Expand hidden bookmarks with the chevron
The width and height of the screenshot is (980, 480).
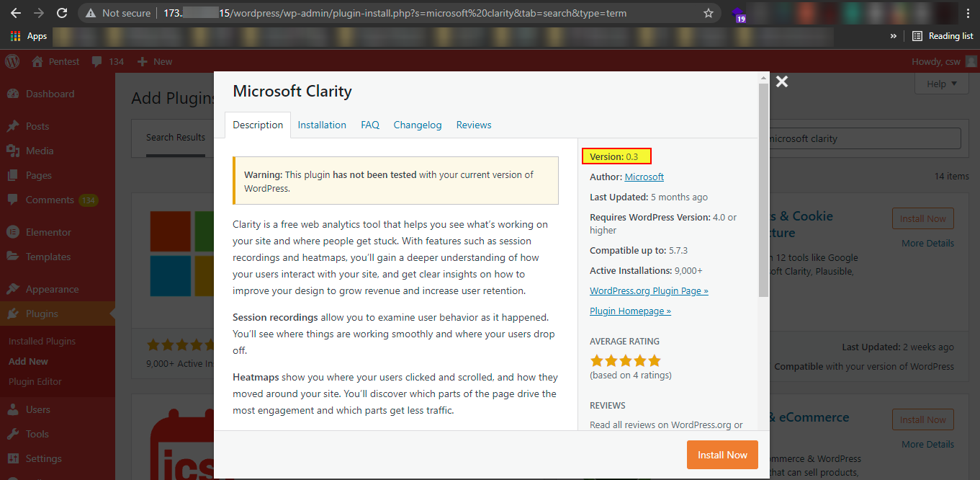click(894, 36)
